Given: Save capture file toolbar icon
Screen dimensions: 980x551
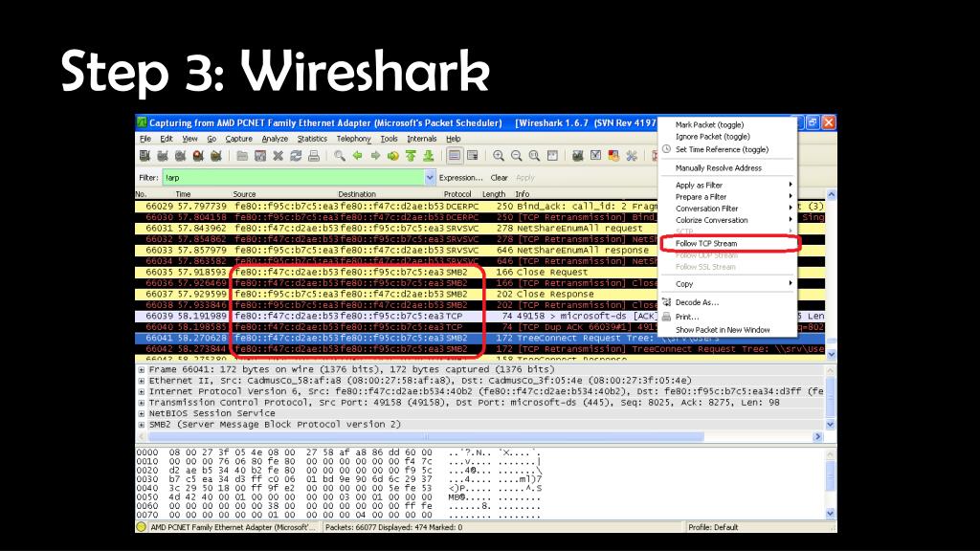Looking at the screenshot, I should (260, 156).
